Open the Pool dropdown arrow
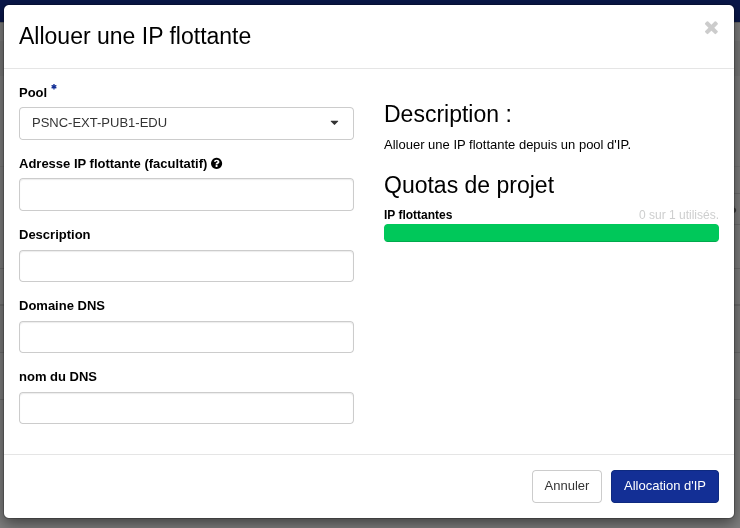 click(334, 123)
